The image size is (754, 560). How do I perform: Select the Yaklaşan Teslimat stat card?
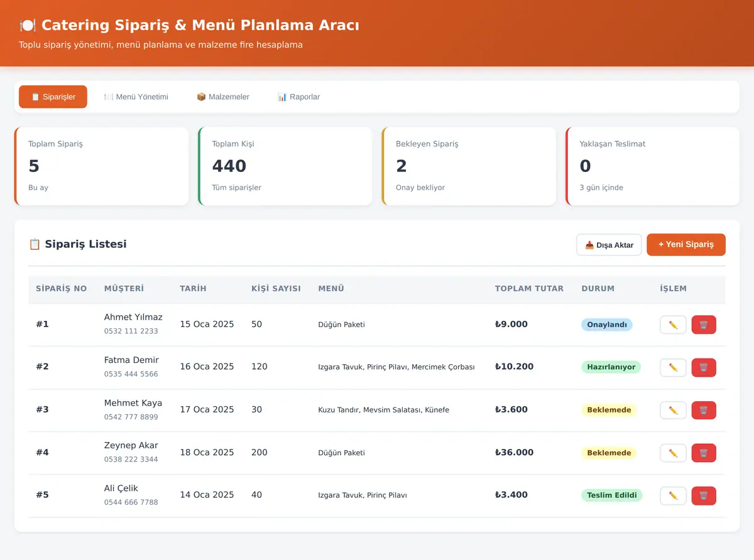coord(652,166)
